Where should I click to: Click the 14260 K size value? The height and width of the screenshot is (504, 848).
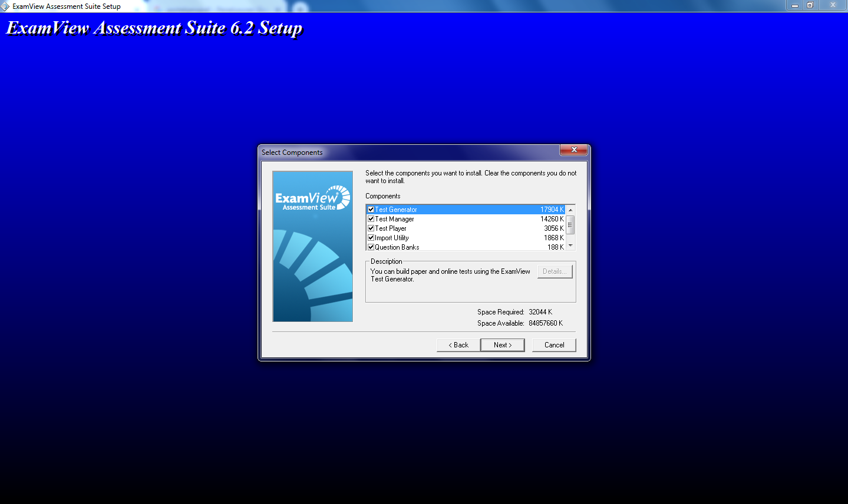[x=552, y=219]
